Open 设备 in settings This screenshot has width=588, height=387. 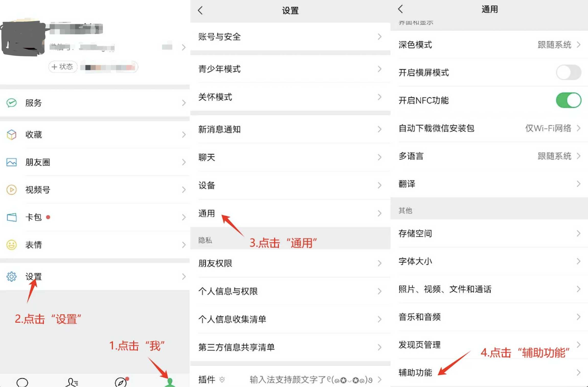290,185
